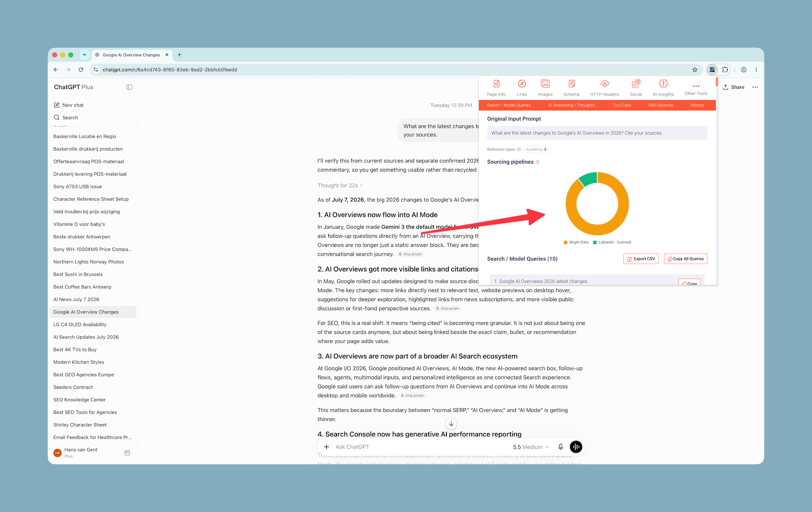Open the browser profile icon
The height and width of the screenshot is (512, 812).
(x=743, y=70)
